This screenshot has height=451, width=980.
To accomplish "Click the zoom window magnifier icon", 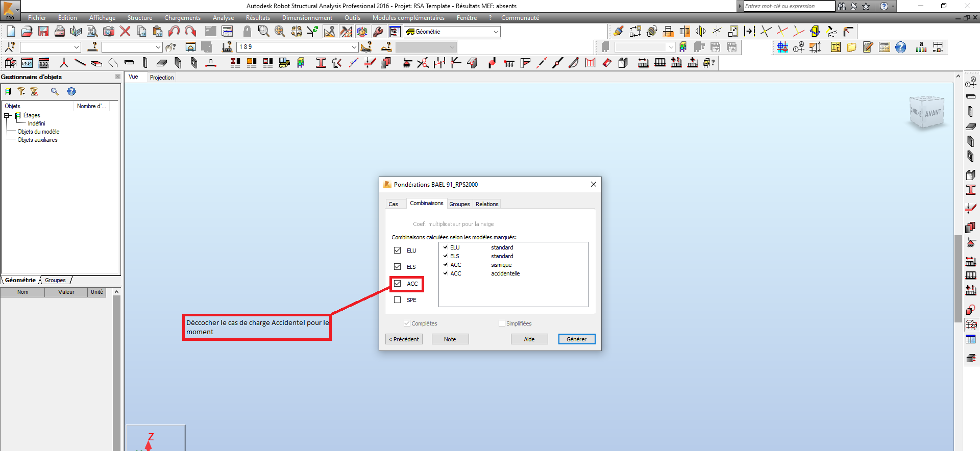I will (x=263, y=31).
